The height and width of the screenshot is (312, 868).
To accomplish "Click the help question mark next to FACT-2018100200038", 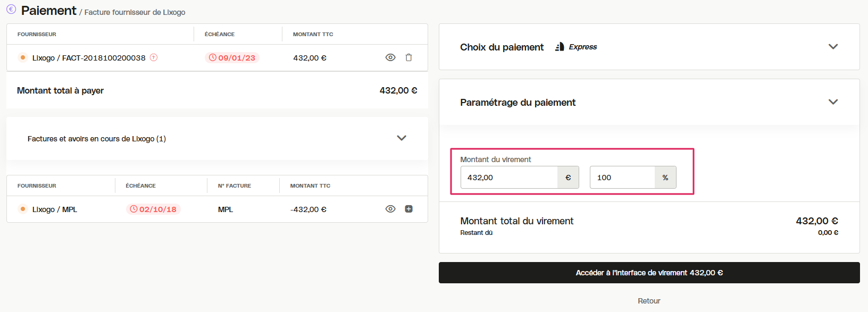I will coord(154,57).
